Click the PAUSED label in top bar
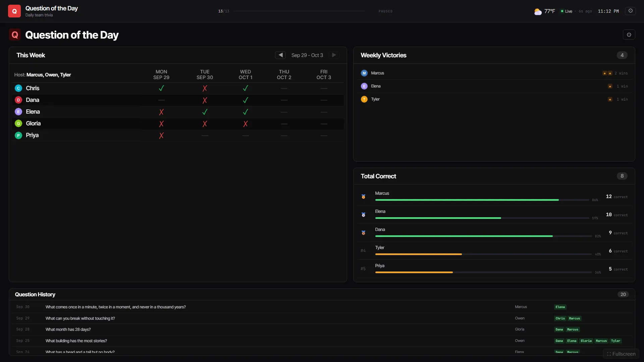The image size is (644, 362). [385, 11]
